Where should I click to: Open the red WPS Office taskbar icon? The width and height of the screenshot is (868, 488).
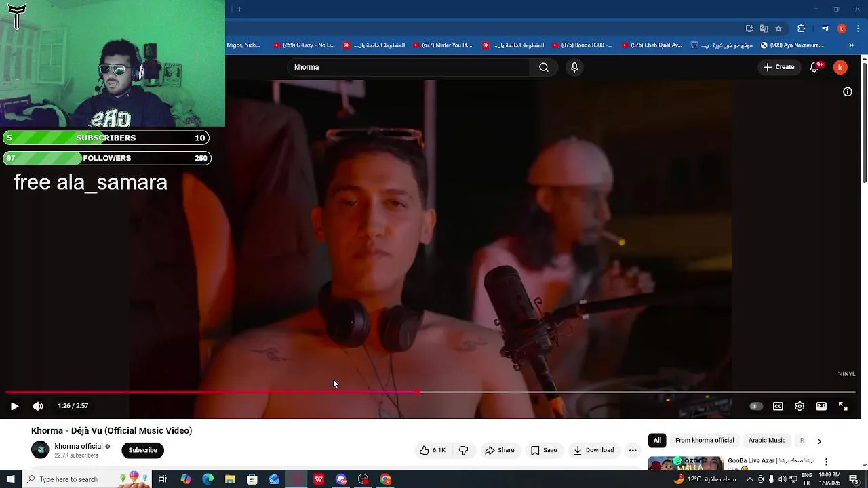(x=319, y=479)
